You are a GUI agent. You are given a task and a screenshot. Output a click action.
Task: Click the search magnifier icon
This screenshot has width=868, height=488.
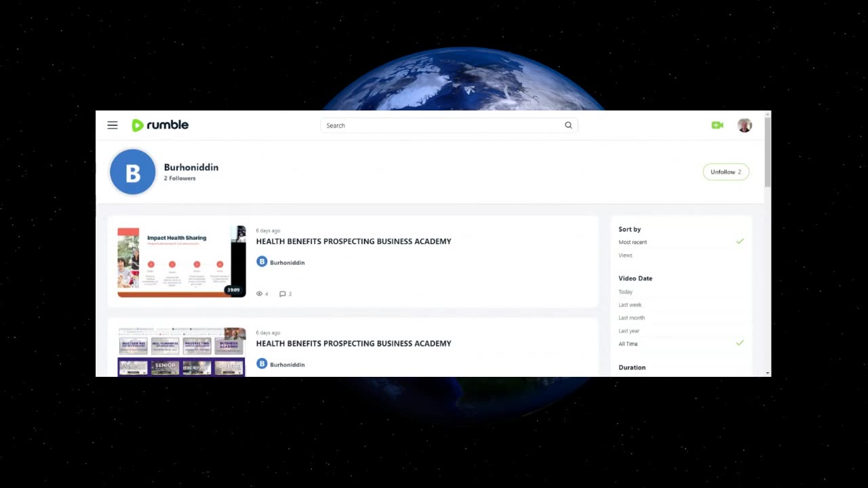tap(568, 125)
